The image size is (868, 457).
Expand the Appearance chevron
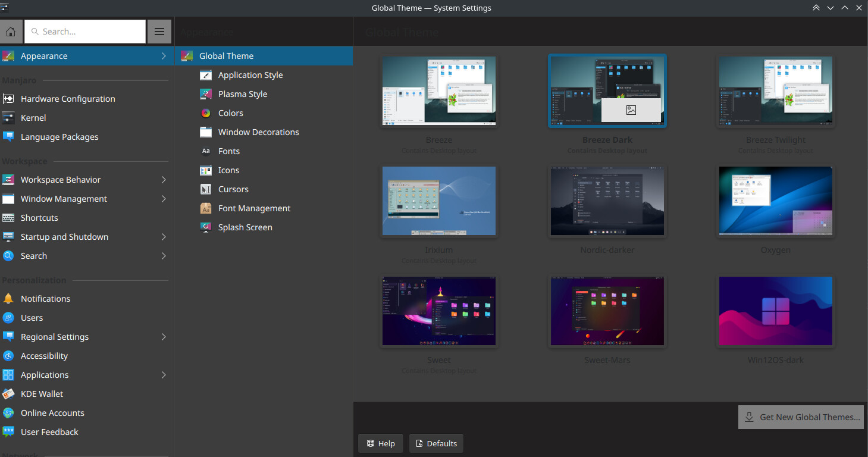pos(164,56)
